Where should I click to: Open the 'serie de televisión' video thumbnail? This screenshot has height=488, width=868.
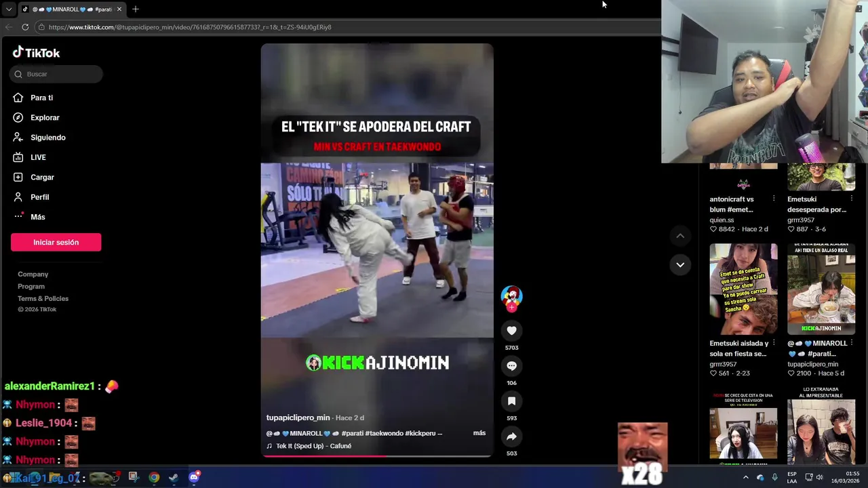coord(743,426)
